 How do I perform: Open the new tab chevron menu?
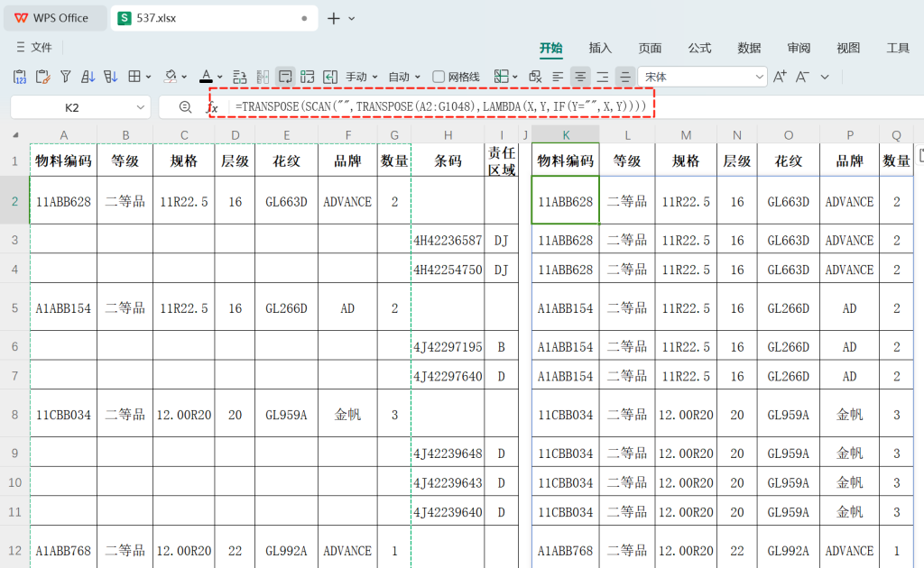(x=352, y=19)
